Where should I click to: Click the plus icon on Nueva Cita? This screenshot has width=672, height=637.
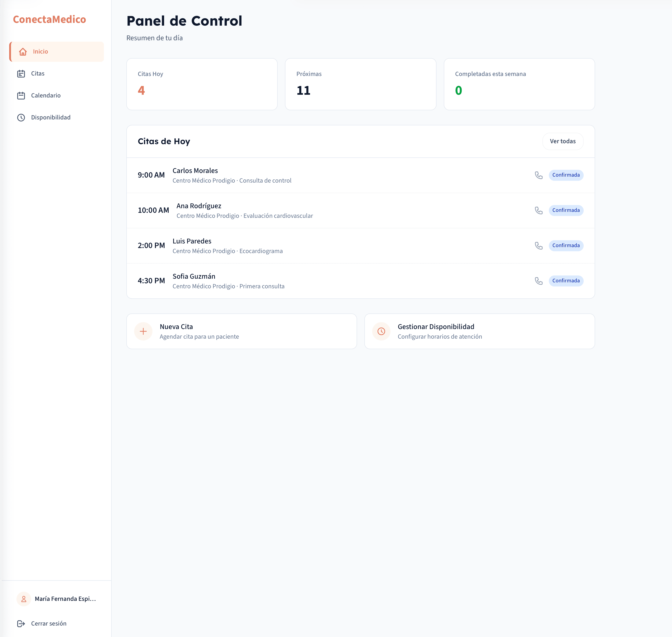[143, 331]
